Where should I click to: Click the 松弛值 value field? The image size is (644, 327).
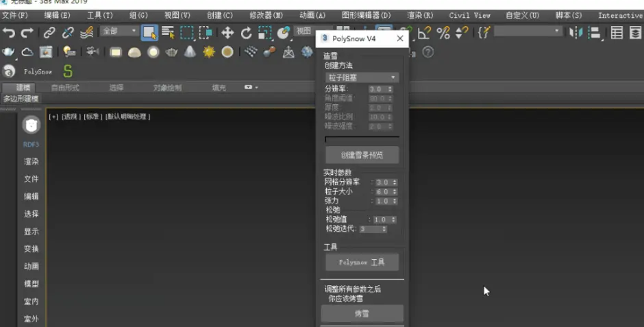pyautogui.click(x=382, y=220)
